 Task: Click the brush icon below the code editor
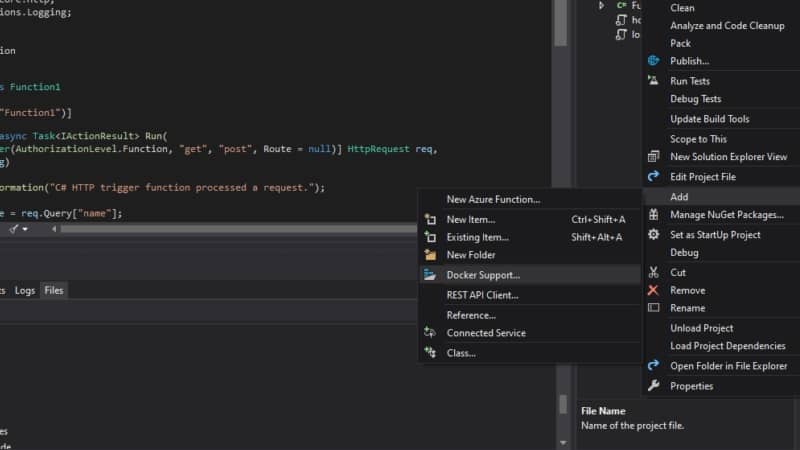pos(14,229)
